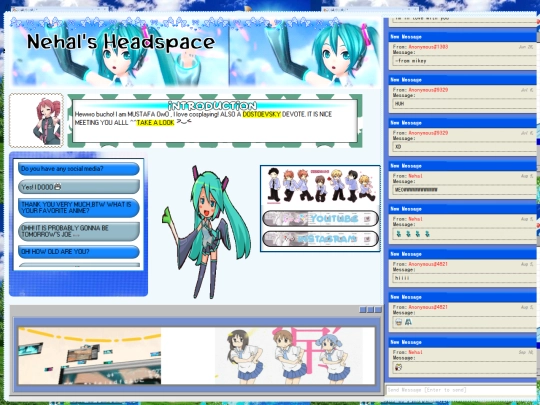This screenshot has height=405, width=540.
Task: Click the 'Do you have any social media?' bubble
Action: tap(79, 169)
